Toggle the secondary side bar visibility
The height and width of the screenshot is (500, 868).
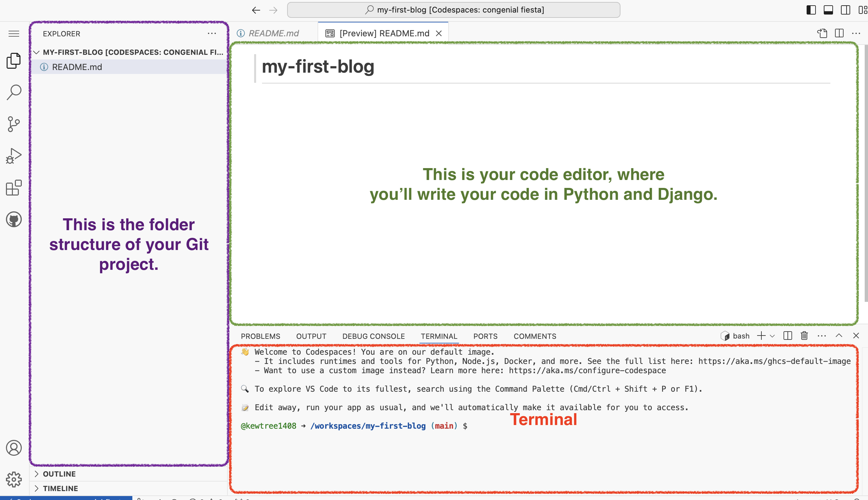(x=845, y=10)
